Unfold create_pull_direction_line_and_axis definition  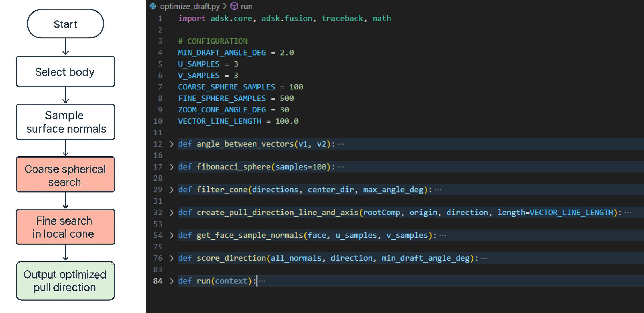172,213
